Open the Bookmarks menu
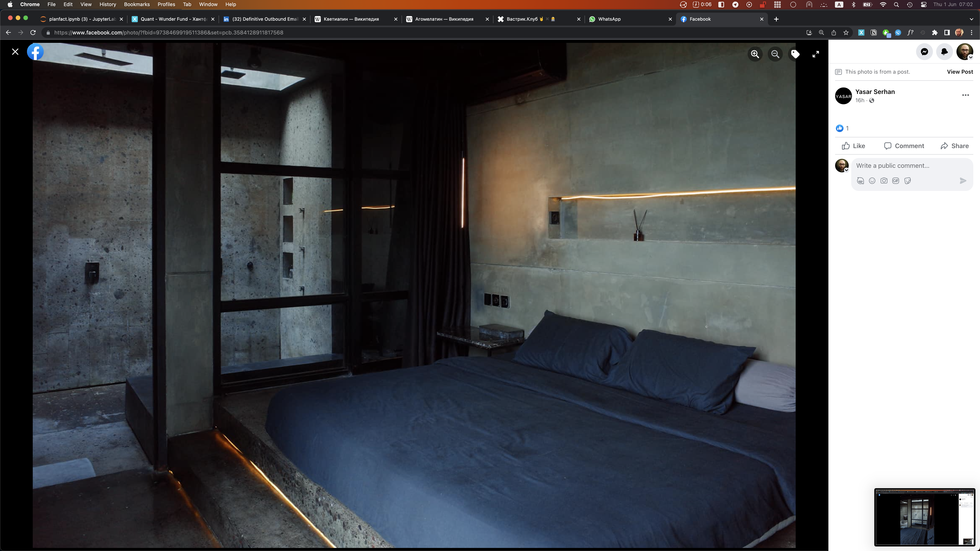980x551 pixels. 137,4
